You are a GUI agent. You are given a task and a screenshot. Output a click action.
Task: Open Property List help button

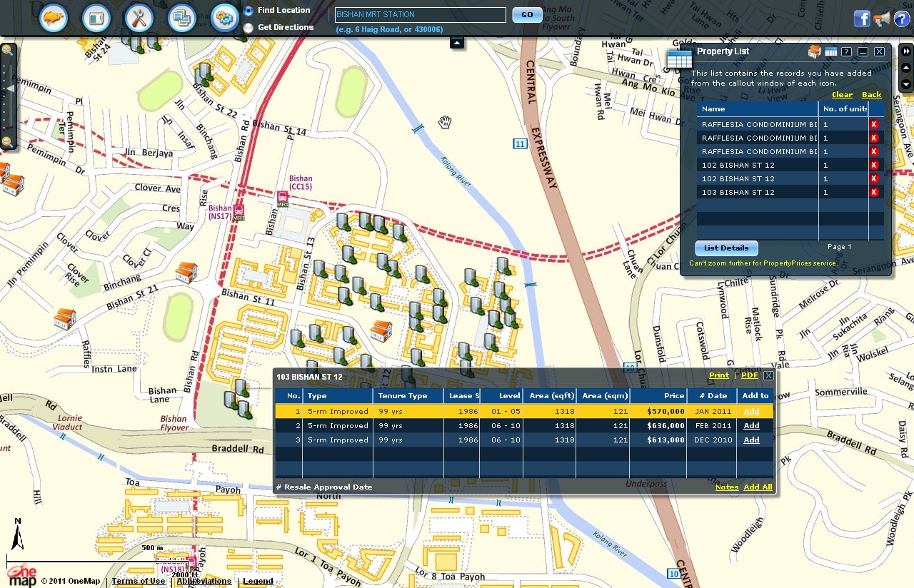click(846, 51)
